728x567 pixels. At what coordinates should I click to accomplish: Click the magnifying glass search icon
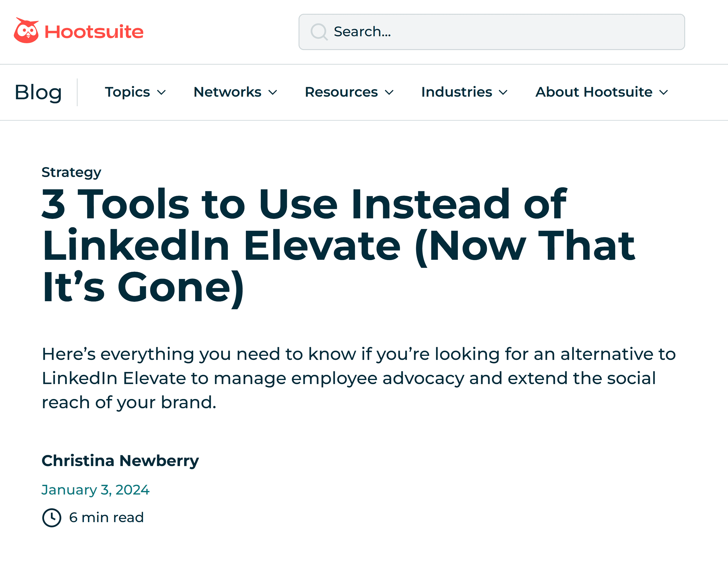319,32
